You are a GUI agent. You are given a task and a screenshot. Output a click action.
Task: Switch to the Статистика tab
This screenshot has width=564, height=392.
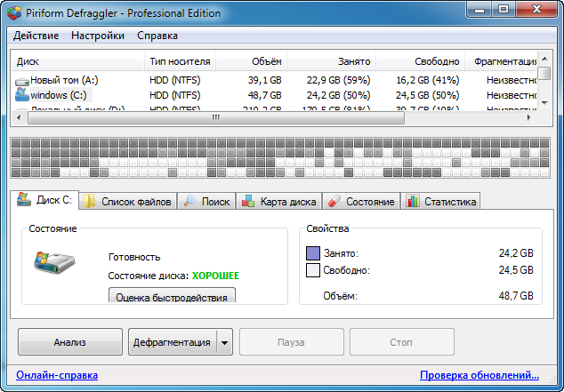coord(440,201)
